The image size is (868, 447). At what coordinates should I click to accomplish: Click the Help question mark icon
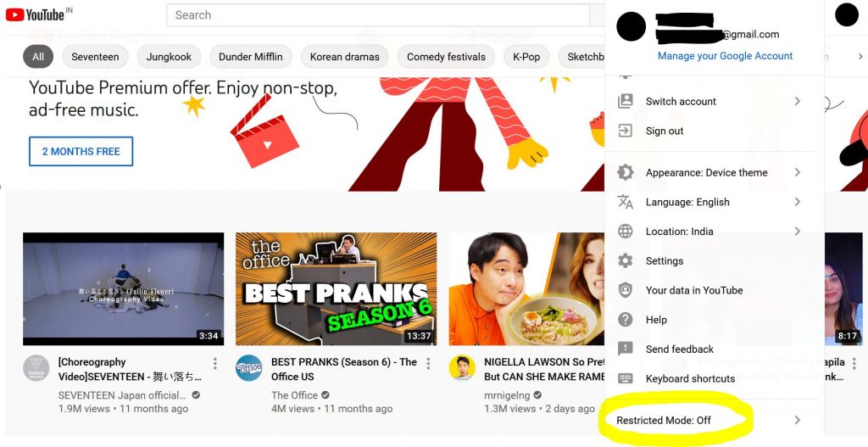click(x=625, y=320)
